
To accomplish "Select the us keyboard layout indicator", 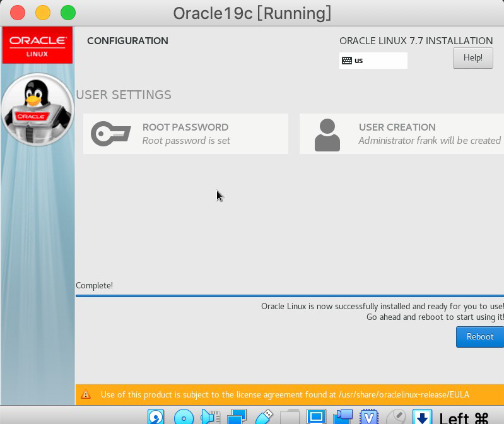I will pyautogui.click(x=373, y=61).
